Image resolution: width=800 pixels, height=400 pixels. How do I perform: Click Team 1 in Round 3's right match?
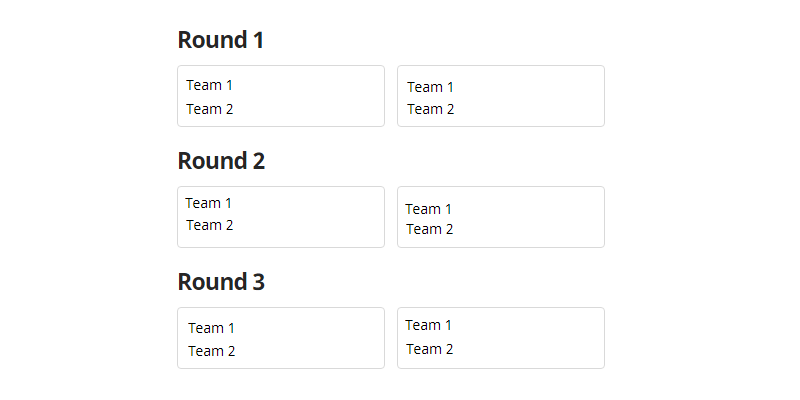(428, 325)
